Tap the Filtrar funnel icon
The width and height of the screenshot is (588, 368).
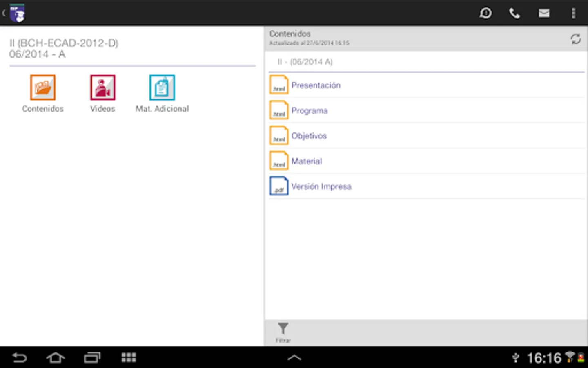[x=283, y=329]
